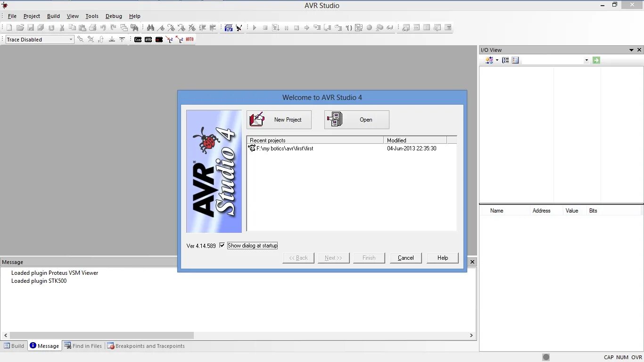This screenshot has height=362, width=644.
Task: Click the Save floppy disk icon
Action: [x=31, y=28]
